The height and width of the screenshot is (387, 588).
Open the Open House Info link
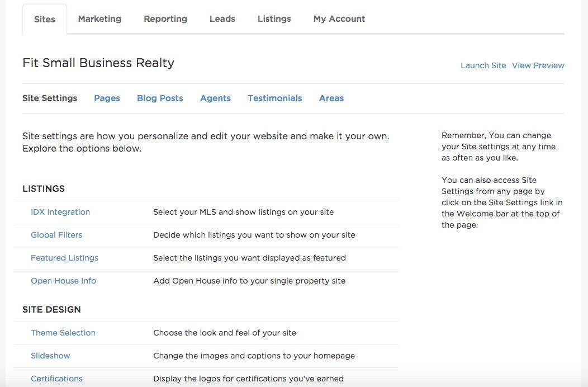63,281
